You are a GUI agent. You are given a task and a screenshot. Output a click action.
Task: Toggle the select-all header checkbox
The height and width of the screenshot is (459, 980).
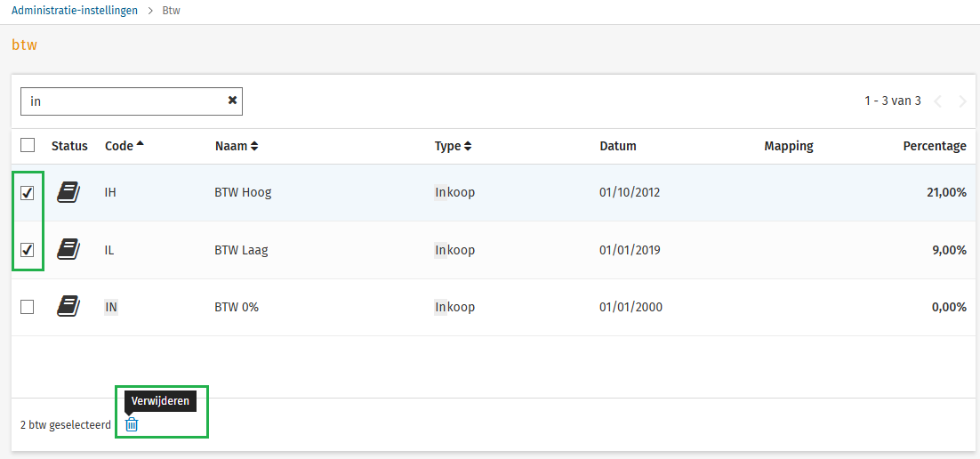click(28, 146)
